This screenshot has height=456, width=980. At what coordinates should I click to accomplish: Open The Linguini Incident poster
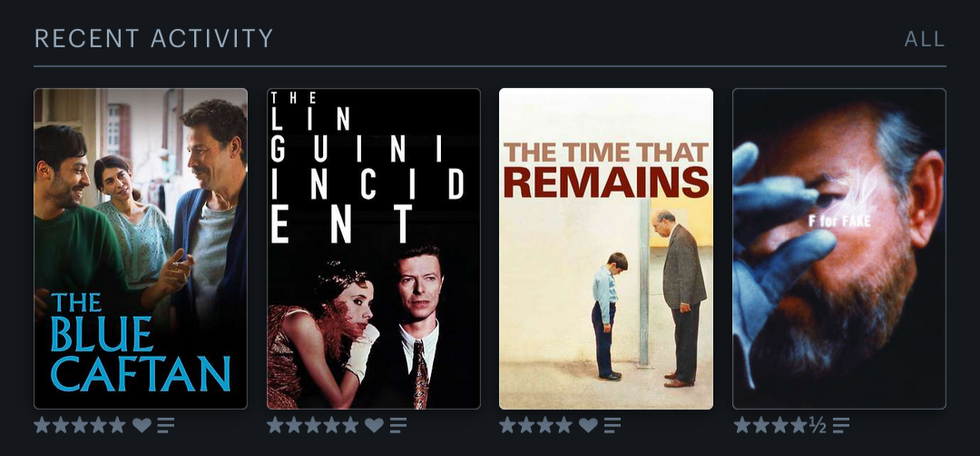[374, 249]
